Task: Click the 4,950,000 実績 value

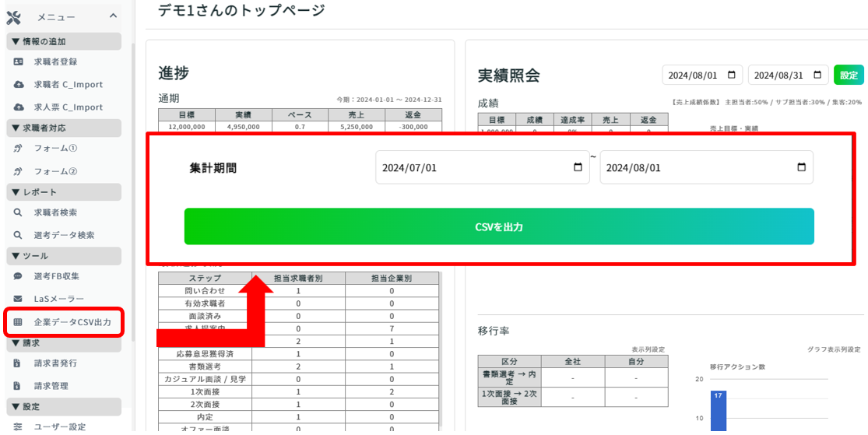Action: pyautogui.click(x=243, y=127)
